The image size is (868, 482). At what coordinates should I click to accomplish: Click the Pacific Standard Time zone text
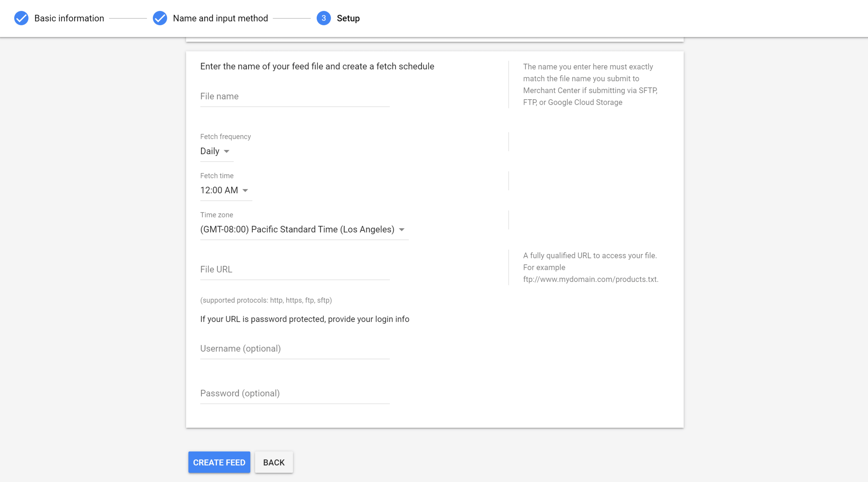297,229
